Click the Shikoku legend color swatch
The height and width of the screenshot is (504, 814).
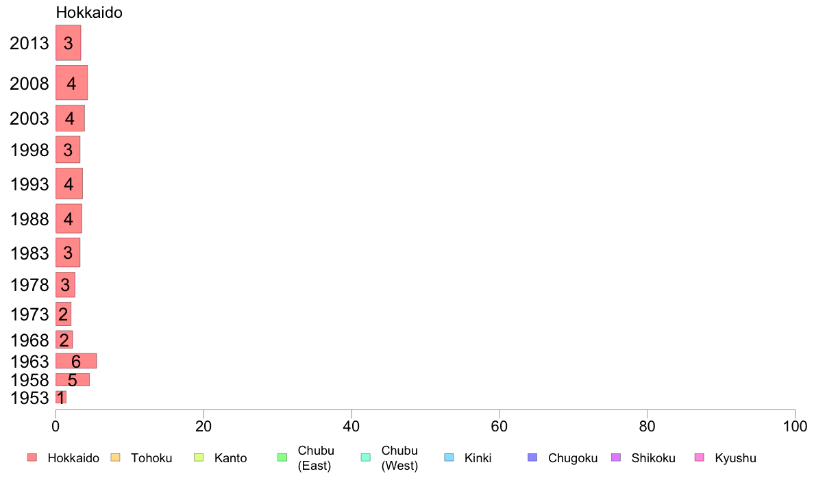click(616, 457)
